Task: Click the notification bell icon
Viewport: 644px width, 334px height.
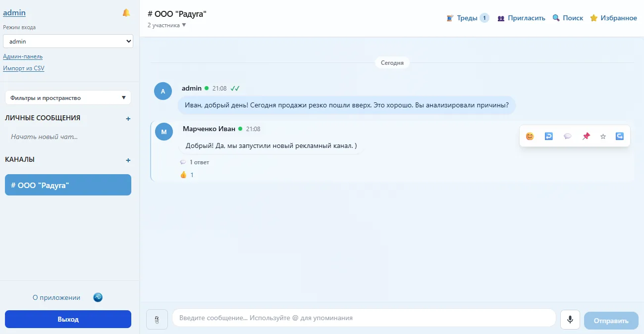Action: [x=126, y=13]
